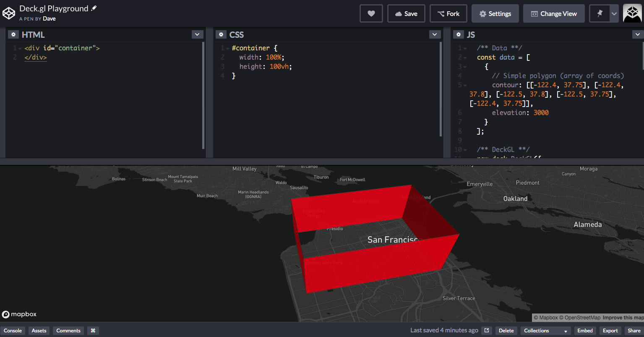Click Dave's profile avatar
Image resolution: width=644 pixels, height=337 pixels.
[632, 13]
